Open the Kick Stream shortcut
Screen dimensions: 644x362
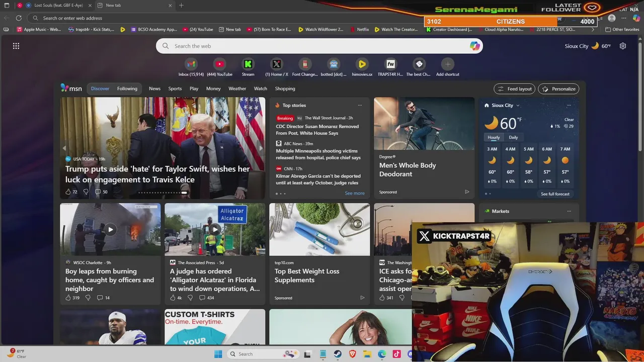(x=248, y=64)
